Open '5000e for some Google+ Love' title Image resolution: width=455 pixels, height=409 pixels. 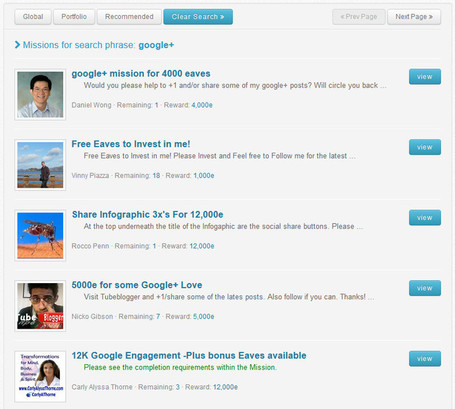[137, 285]
